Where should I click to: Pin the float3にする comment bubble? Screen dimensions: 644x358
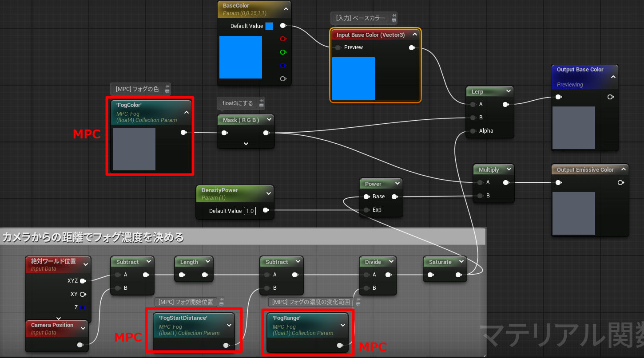261,101
